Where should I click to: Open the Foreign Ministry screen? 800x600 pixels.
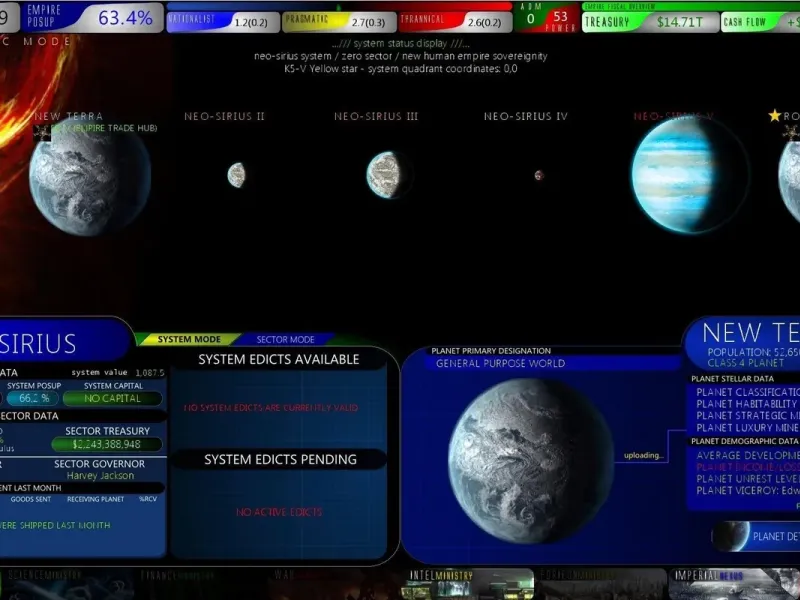click(x=601, y=584)
